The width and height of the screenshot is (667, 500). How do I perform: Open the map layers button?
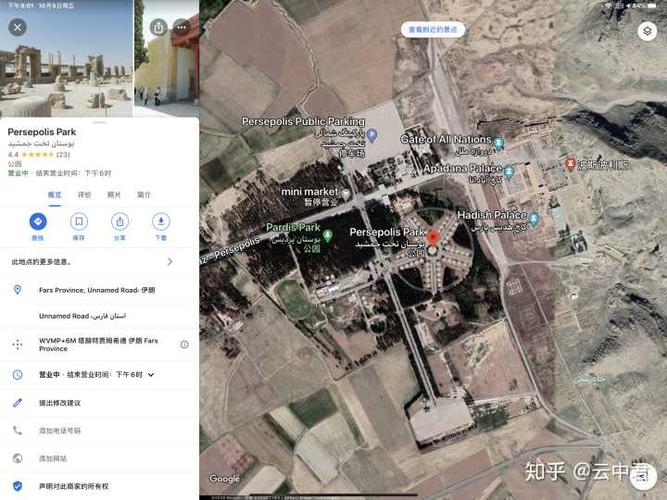click(x=647, y=31)
